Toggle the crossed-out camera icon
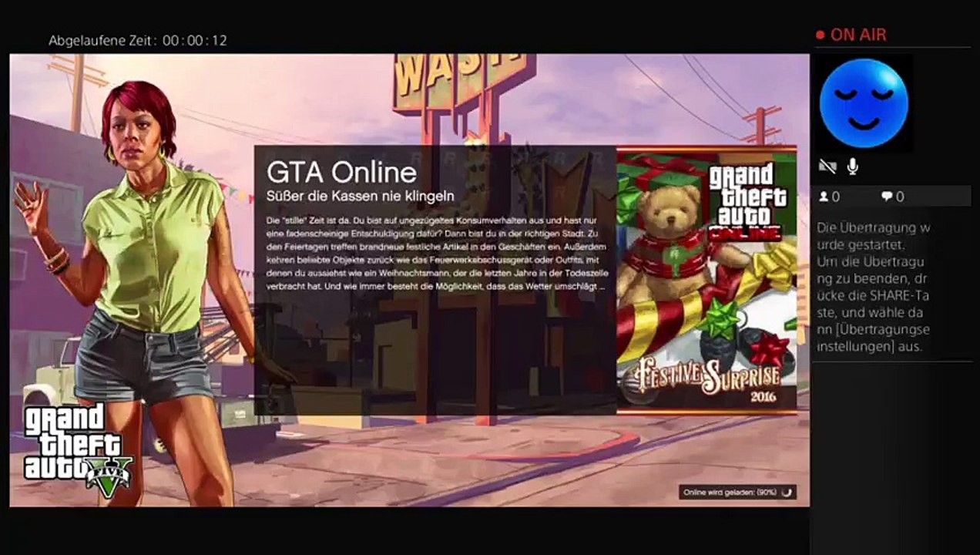 (x=828, y=166)
